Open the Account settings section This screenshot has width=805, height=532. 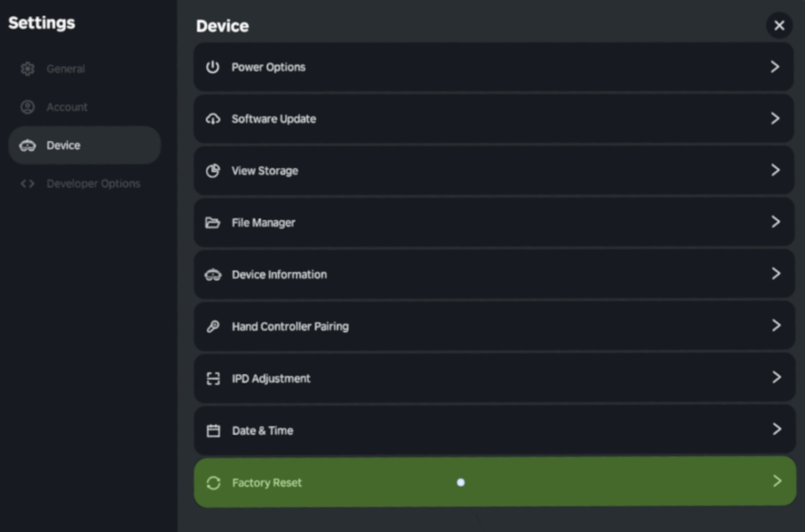tap(67, 107)
